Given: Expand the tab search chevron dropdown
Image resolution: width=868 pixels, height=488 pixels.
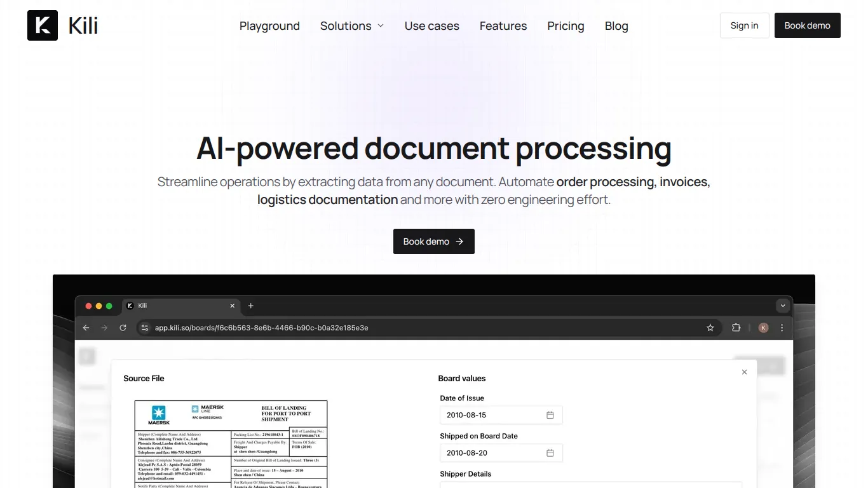Looking at the screenshot, I should [x=783, y=306].
